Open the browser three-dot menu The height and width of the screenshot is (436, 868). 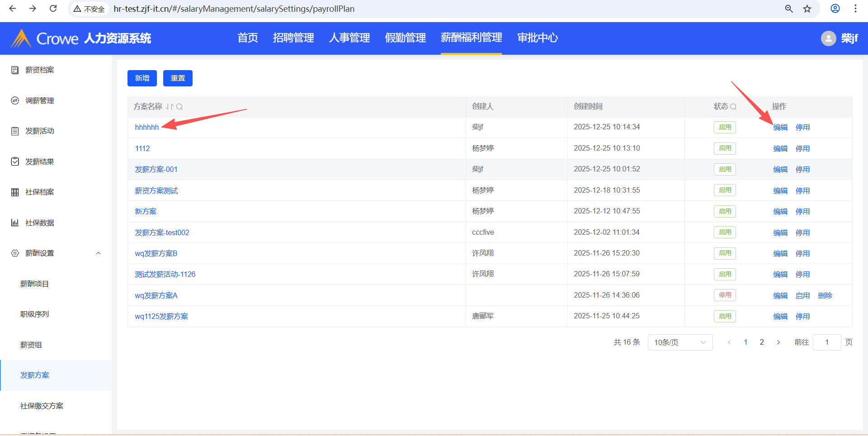point(855,9)
